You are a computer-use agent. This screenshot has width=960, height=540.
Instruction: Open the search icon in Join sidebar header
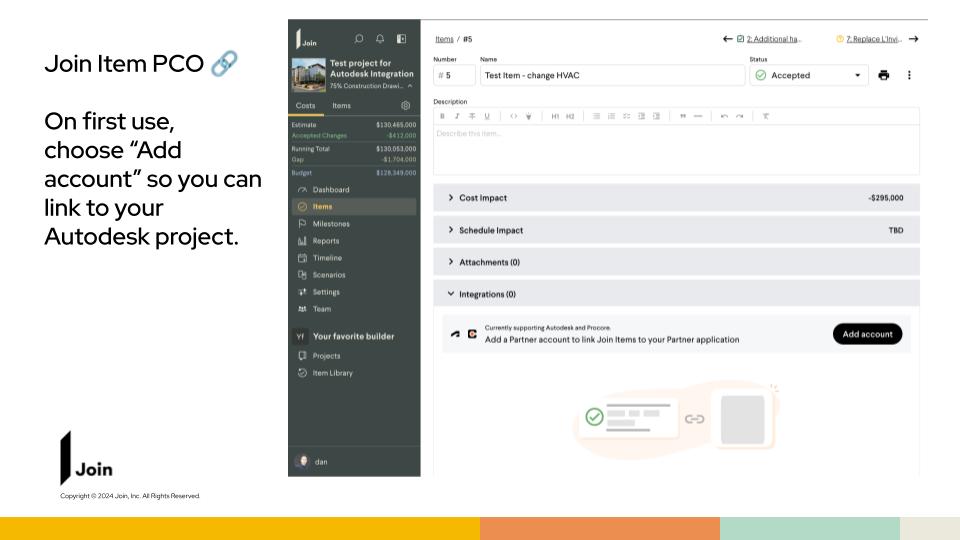coord(359,39)
